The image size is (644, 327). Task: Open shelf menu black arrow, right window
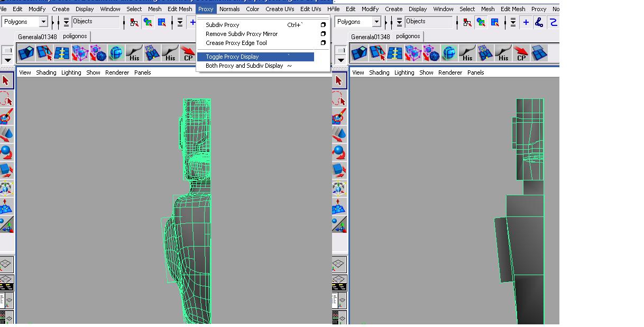tap(341, 60)
